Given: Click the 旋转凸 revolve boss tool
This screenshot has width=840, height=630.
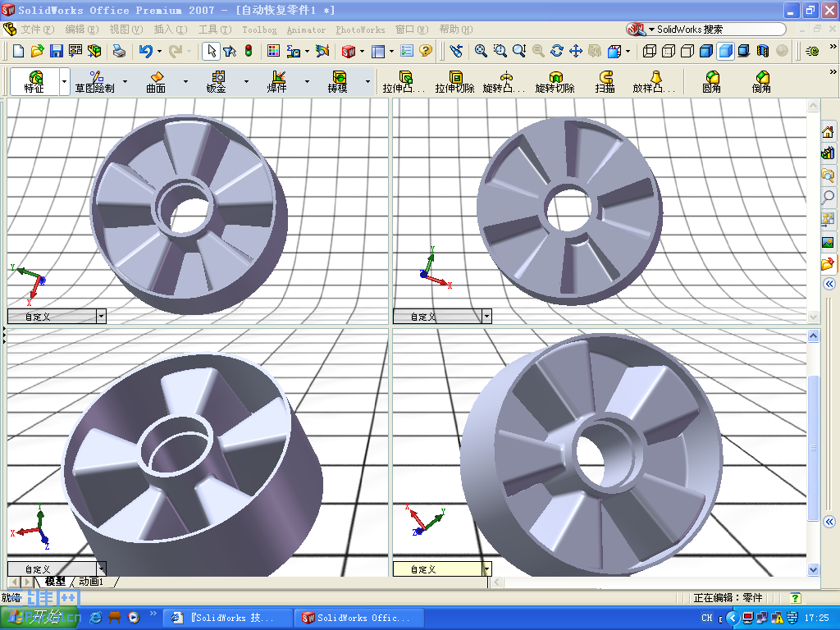Looking at the screenshot, I should [504, 82].
